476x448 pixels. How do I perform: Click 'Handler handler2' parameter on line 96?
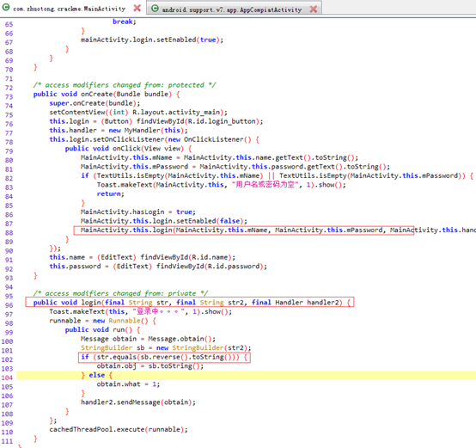coord(307,302)
